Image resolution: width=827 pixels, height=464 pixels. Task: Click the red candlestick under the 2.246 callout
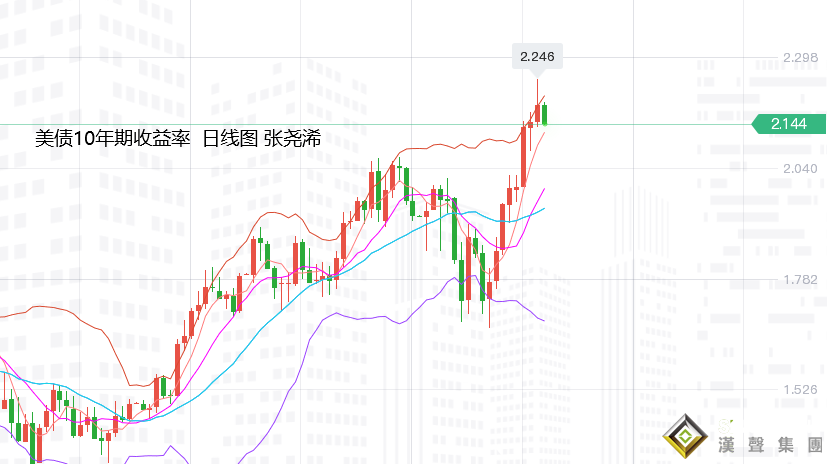(x=537, y=112)
